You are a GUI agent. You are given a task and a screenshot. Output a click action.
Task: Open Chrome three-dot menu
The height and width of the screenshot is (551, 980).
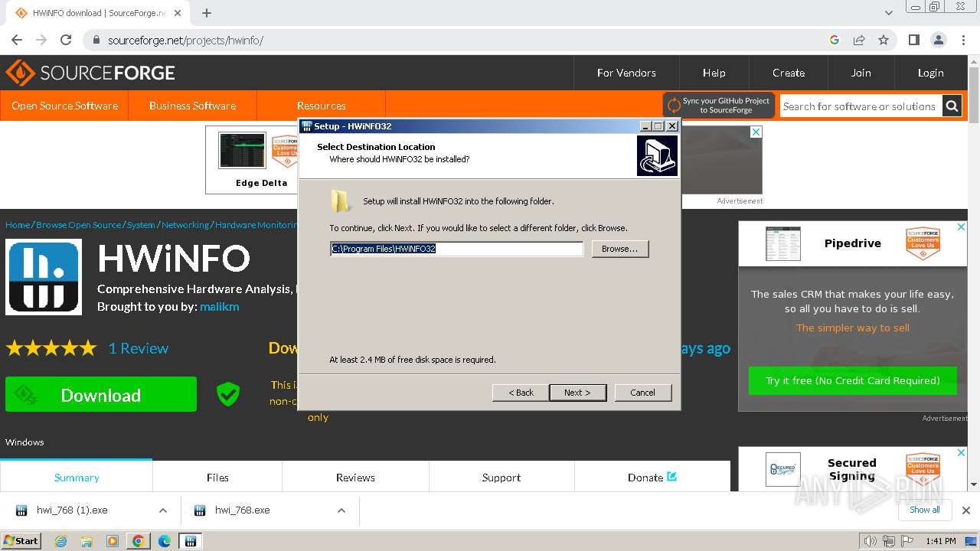962,40
